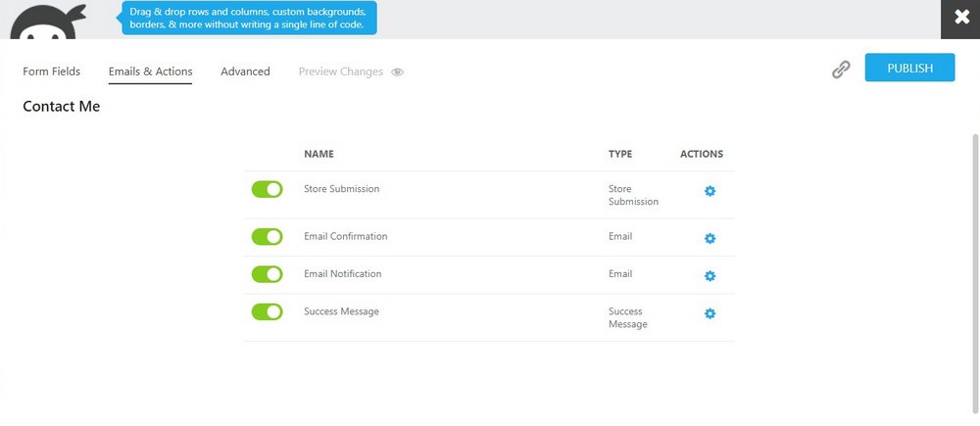Image resolution: width=980 pixels, height=426 pixels.
Task: Open the Advanced tab
Action: pyautogui.click(x=245, y=71)
